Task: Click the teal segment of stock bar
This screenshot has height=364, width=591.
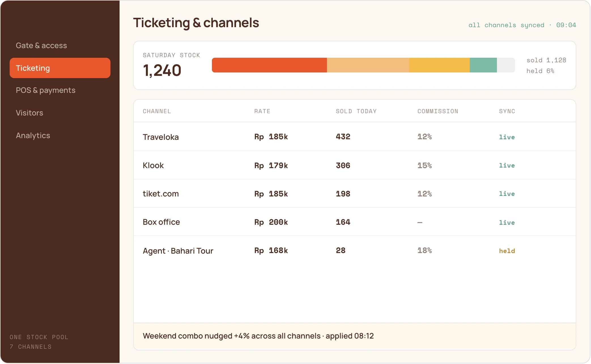Action: click(483, 65)
